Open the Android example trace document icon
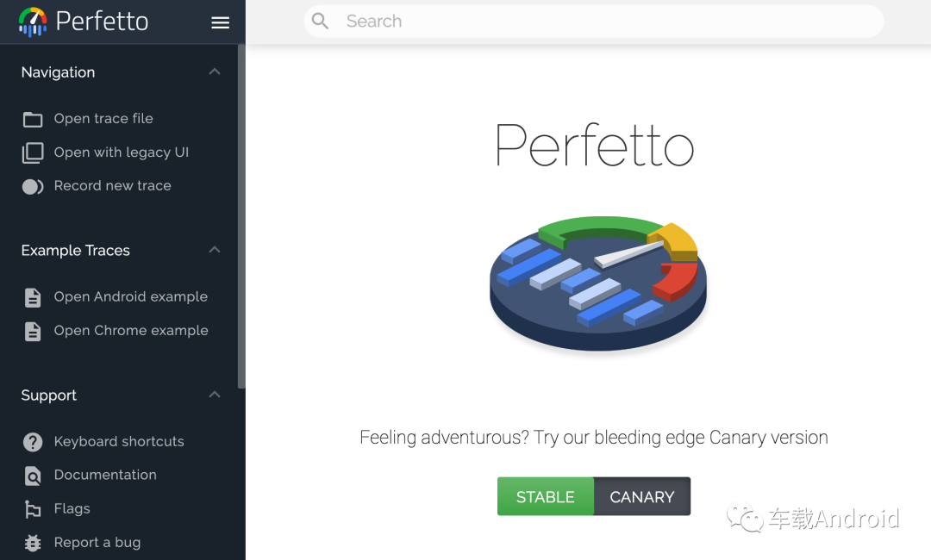Screen dimensions: 931x560 (32, 296)
